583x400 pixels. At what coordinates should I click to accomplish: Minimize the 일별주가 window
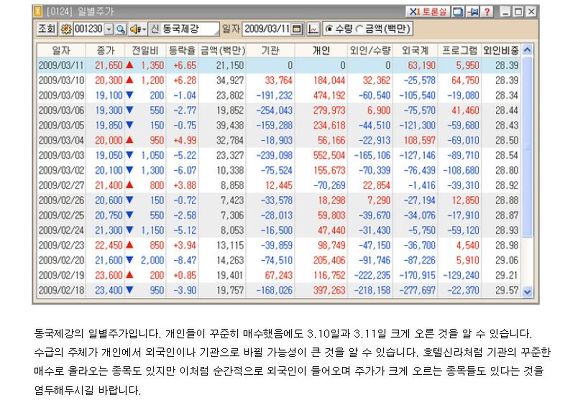(x=505, y=12)
